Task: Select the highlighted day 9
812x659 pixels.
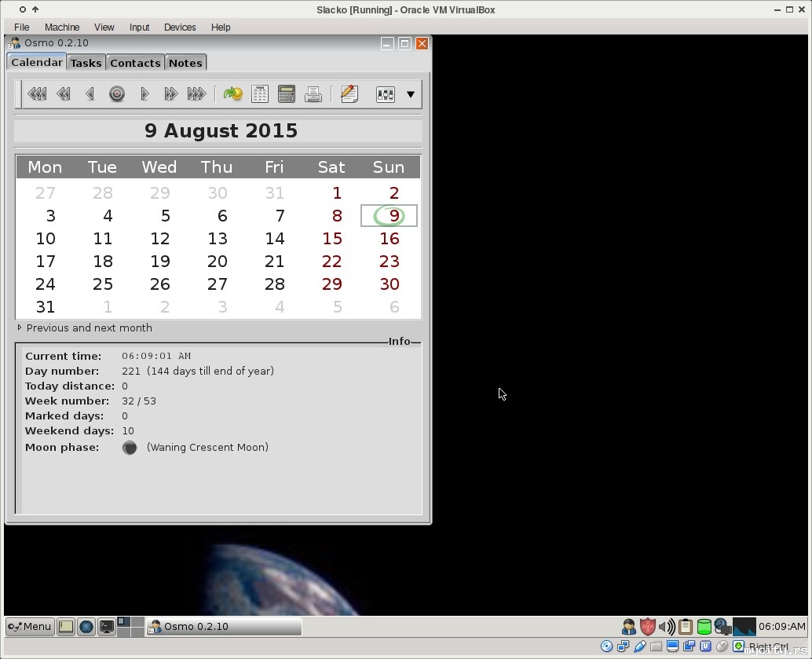Action: (389, 215)
